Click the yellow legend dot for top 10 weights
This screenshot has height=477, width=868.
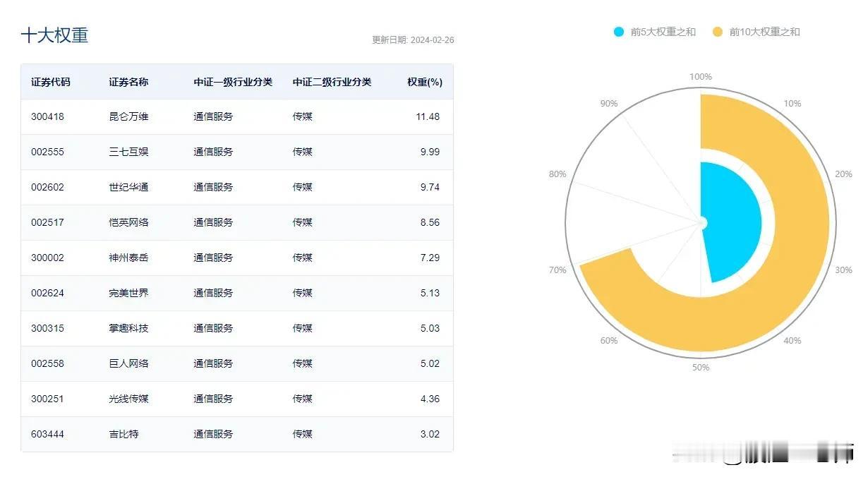click(718, 32)
